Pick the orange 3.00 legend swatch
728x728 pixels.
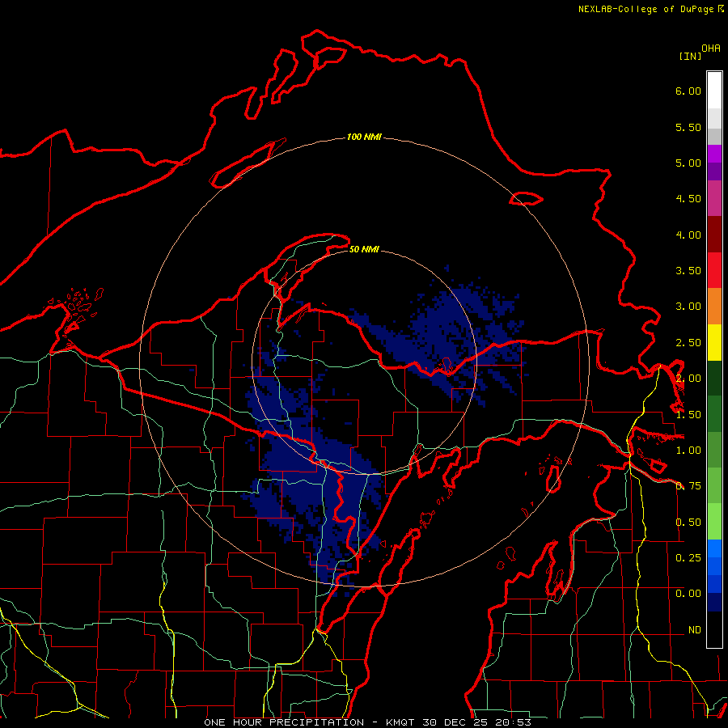click(714, 307)
